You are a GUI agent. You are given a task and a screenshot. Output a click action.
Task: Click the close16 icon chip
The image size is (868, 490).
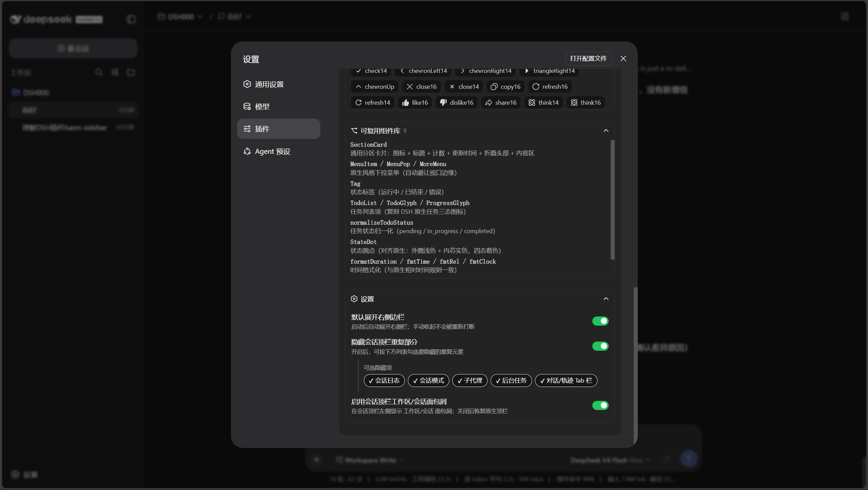coord(421,87)
